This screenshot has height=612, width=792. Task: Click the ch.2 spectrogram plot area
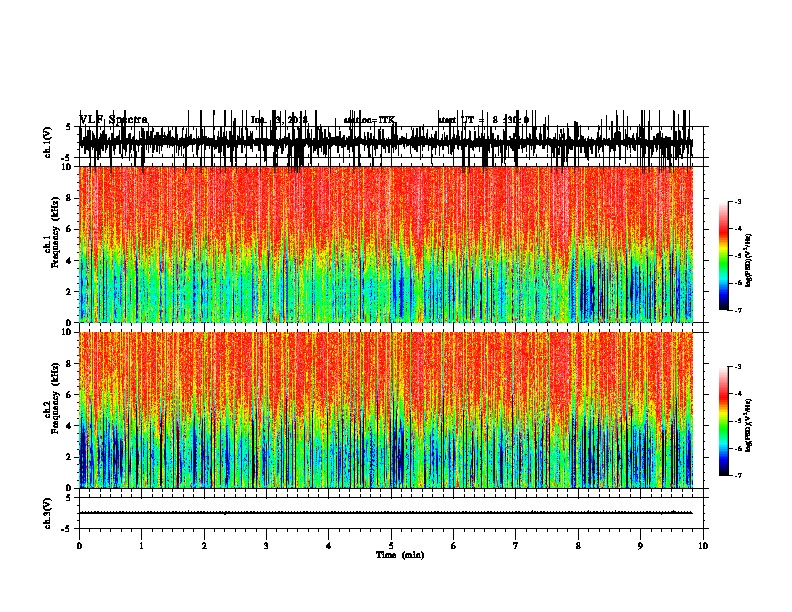tap(386, 410)
